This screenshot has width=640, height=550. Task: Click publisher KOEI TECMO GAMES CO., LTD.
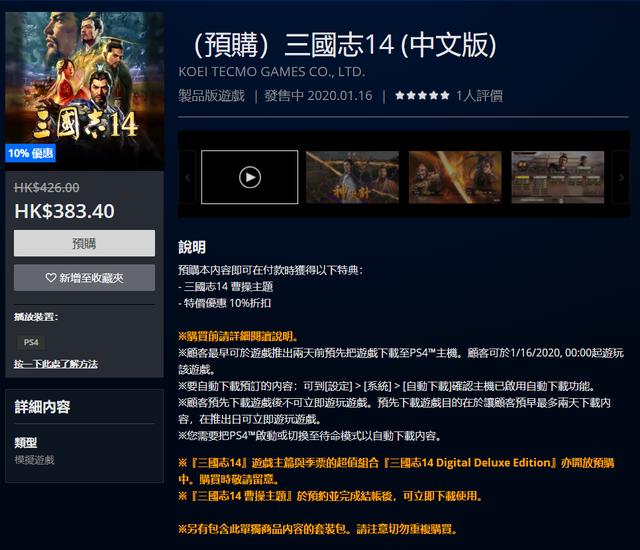[271, 72]
